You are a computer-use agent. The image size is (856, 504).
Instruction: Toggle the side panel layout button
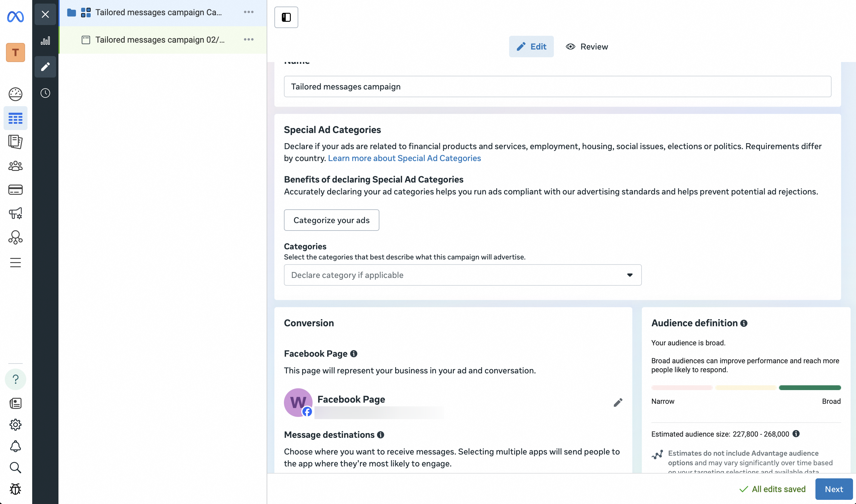(286, 17)
